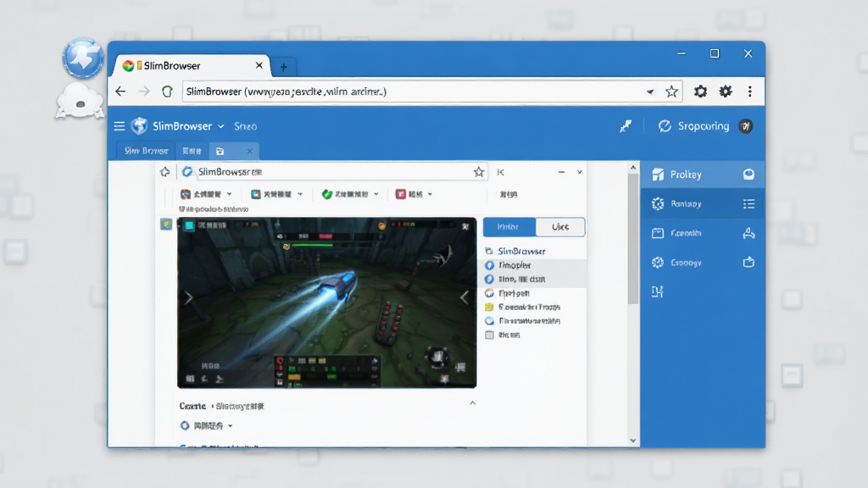The height and width of the screenshot is (488, 868).
Task: Close the inner tab with the x
Action: pyautogui.click(x=250, y=151)
